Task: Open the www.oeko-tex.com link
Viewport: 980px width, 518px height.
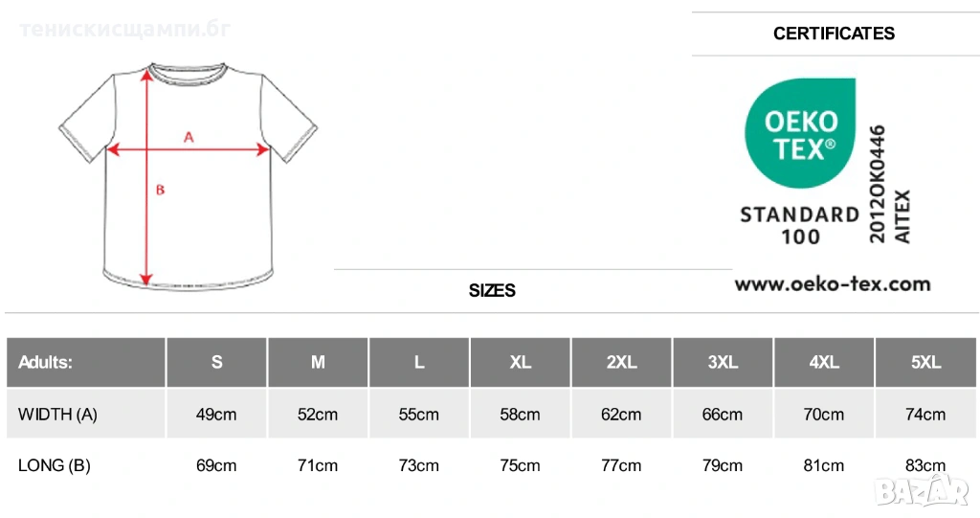Action: point(832,283)
